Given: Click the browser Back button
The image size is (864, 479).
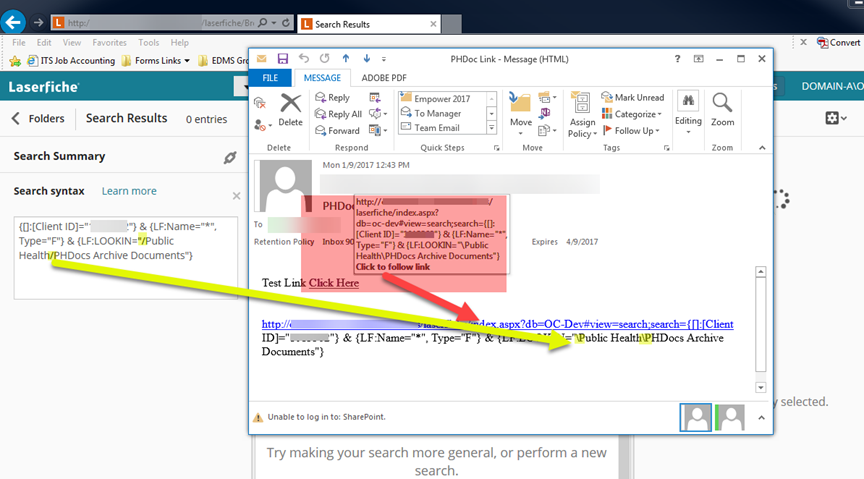Looking at the screenshot, I should [x=13, y=23].
